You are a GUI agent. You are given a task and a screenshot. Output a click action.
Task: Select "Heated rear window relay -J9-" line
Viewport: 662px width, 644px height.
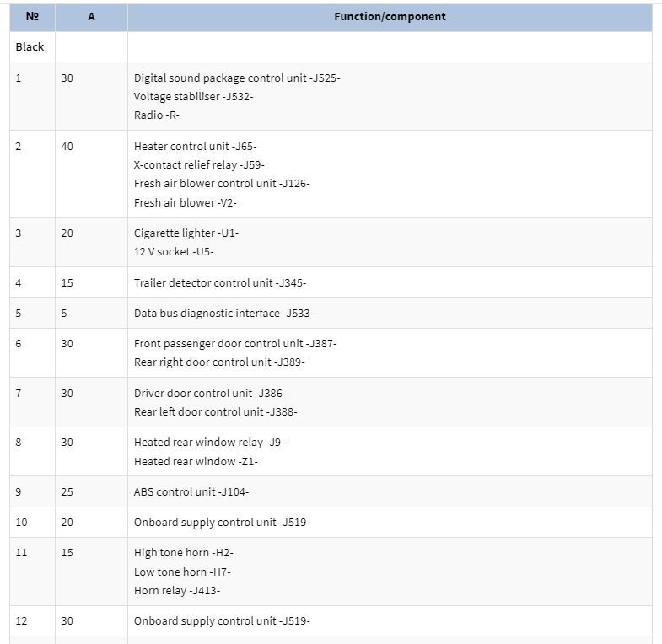coord(209,443)
